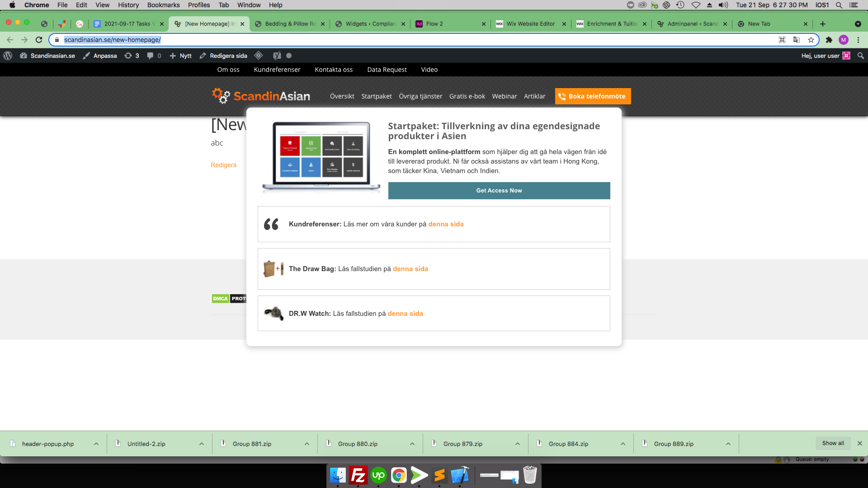
Task: Click Boka telefonmöte orange button
Action: [593, 96]
